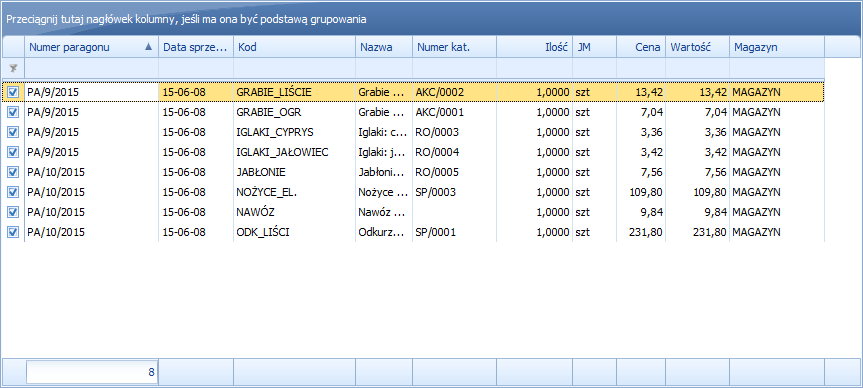Uncheck the JABŁONIE row checkbox
Viewport: 863px width, 388px height.
(x=13, y=172)
